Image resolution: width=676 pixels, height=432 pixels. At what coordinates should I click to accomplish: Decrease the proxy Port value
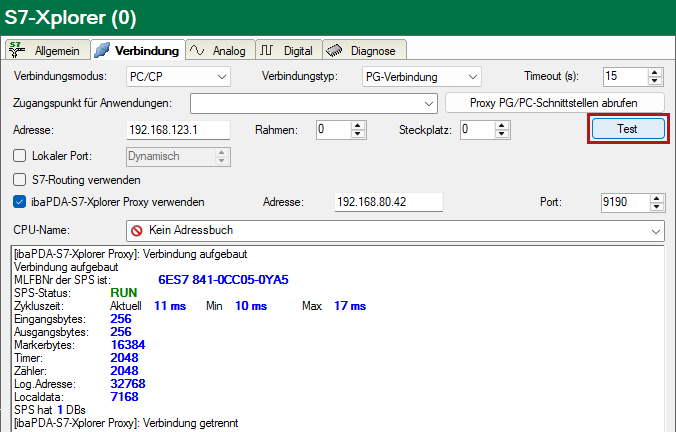(x=656, y=207)
